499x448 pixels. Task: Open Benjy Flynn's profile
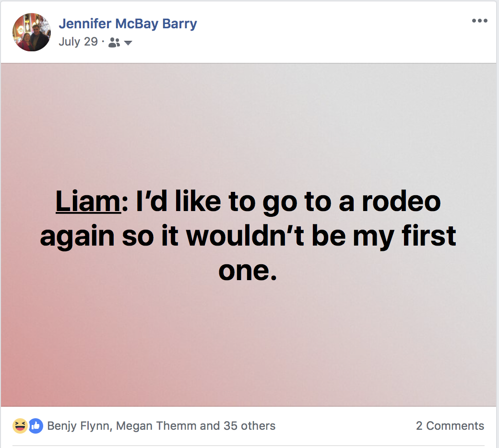[x=78, y=425]
